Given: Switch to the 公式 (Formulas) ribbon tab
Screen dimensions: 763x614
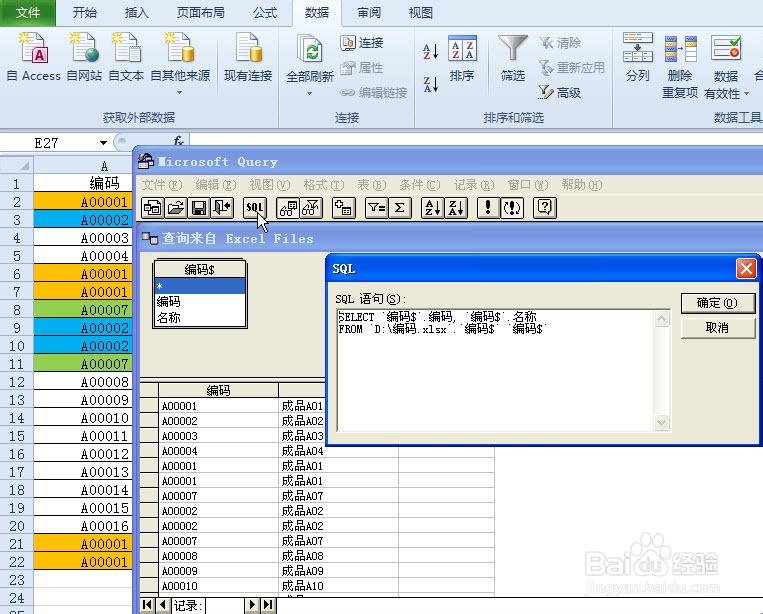Looking at the screenshot, I should pos(265,13).
